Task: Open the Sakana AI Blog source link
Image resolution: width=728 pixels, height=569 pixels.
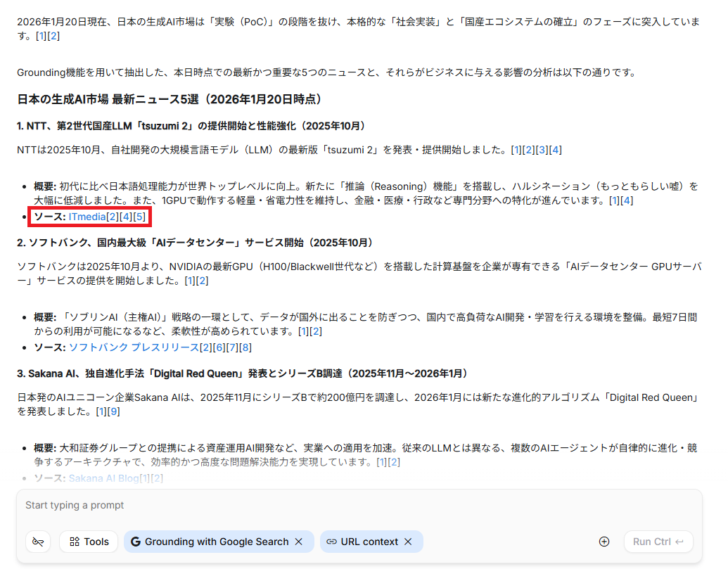Action: pos(103,478)
